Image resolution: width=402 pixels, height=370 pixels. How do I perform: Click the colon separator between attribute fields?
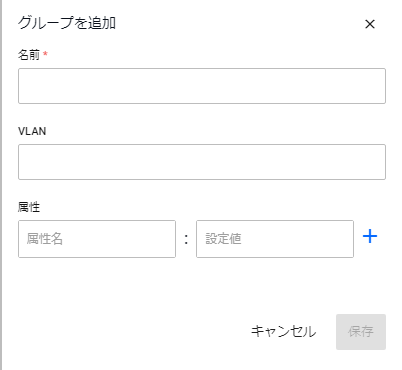pyautogui.click(x=186, y=239)
